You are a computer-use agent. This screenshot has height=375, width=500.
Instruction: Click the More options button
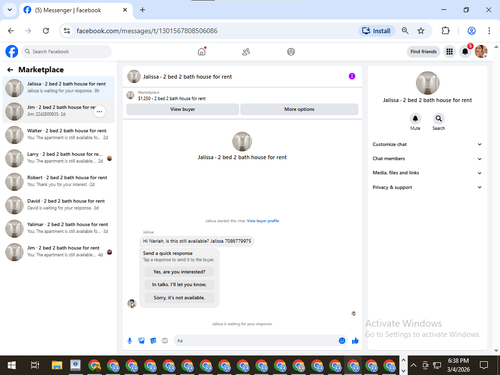pos(299,109)
